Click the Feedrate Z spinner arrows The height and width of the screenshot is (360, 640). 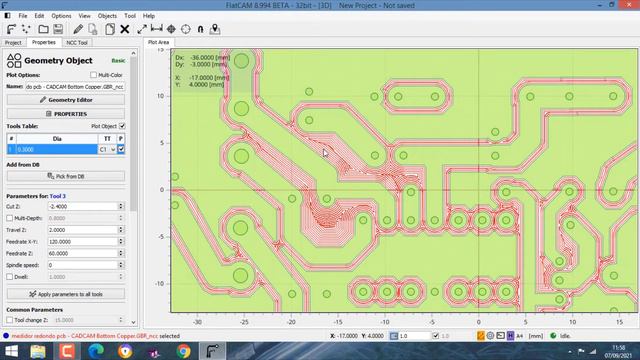click(121, 253)
